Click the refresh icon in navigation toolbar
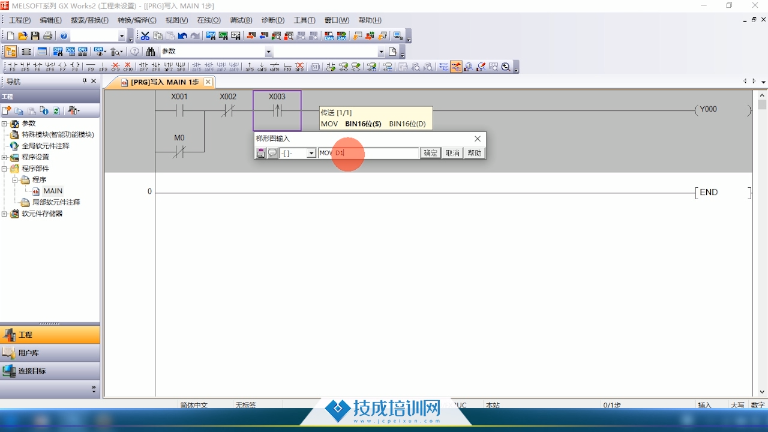This screenshot has height=432, width=768. 56,111
